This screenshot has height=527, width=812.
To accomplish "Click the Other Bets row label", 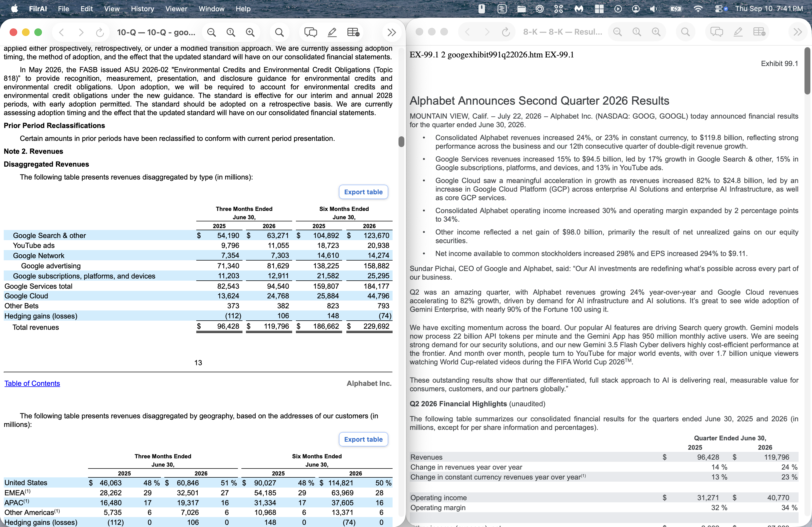I will [21, 306].
